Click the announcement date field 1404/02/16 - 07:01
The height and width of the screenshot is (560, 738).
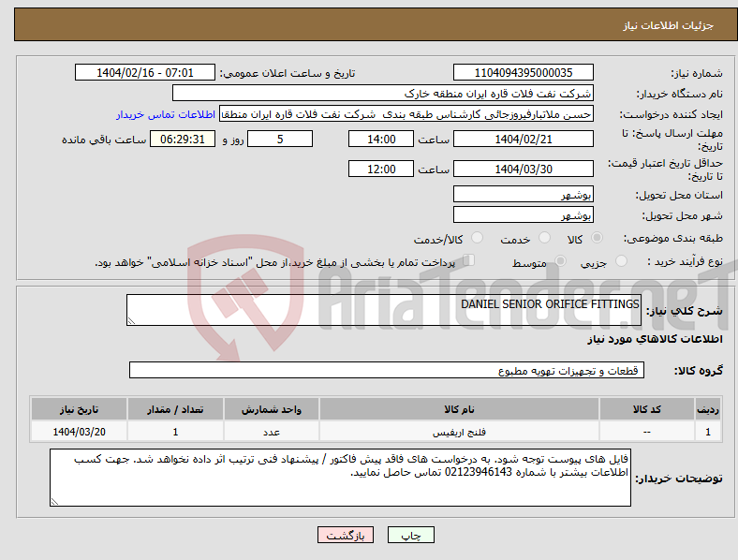pyautogui.click(x=145, y=72)
